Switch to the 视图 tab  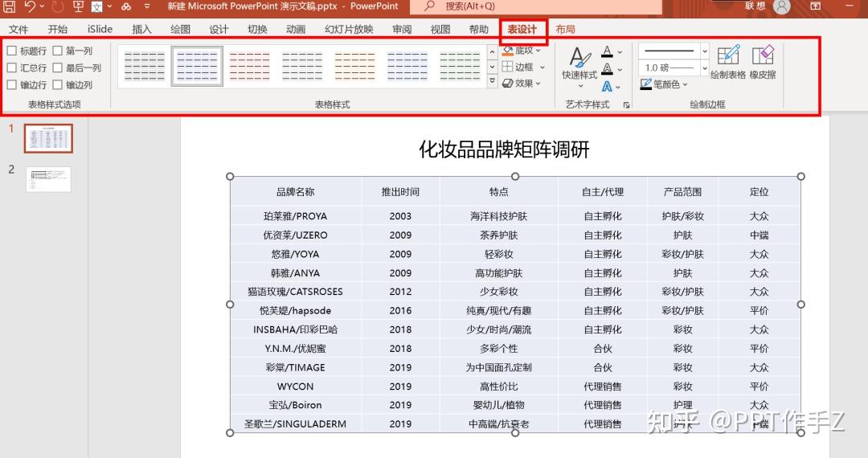(440, 29)
